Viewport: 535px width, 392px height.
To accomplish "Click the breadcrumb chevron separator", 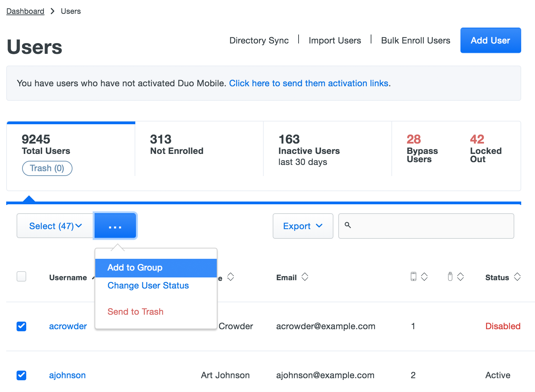I will coord(52,11).
